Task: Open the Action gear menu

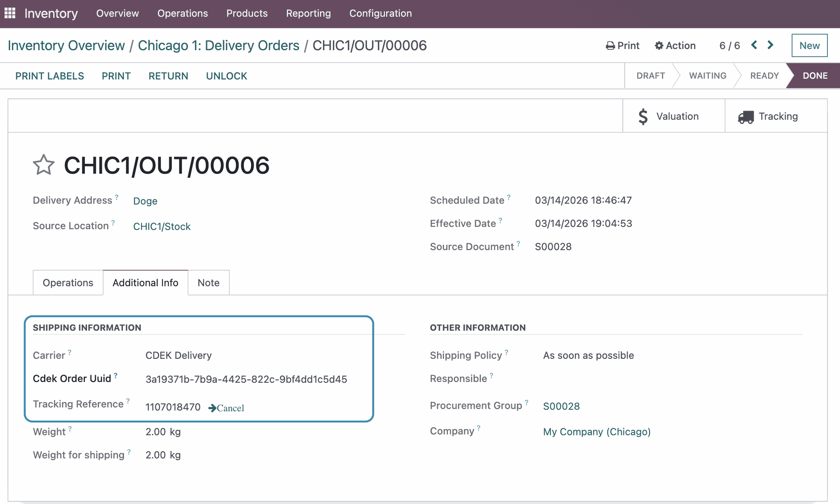Action: coord(675,45)
